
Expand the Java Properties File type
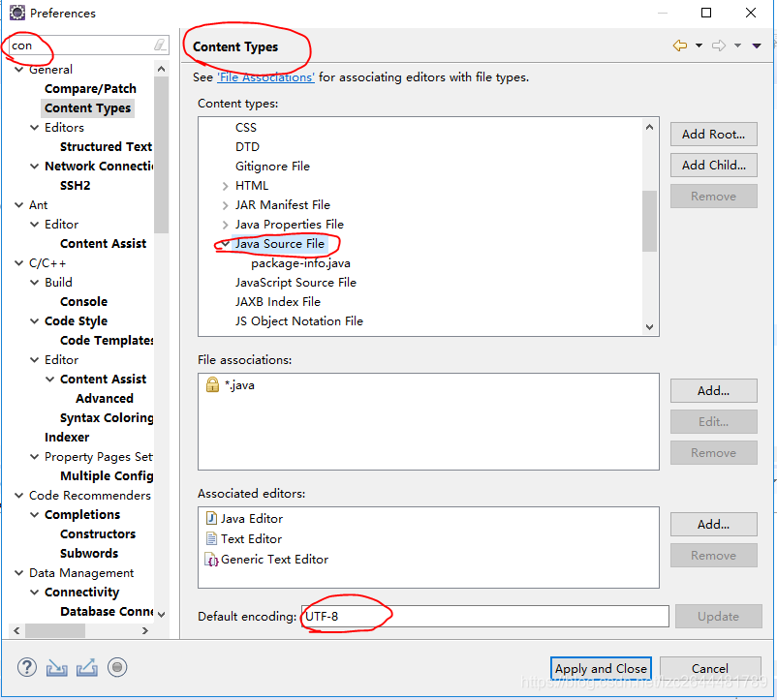tap(225, 225)
